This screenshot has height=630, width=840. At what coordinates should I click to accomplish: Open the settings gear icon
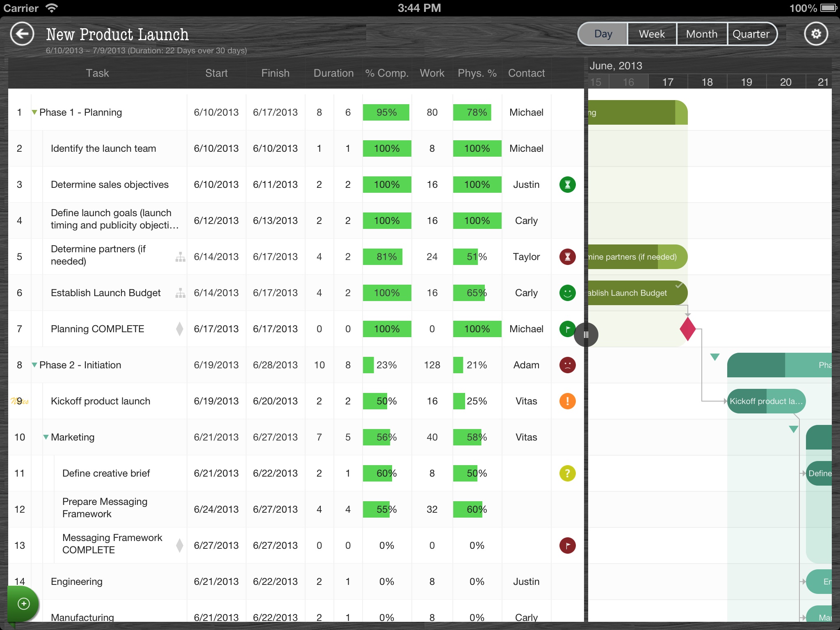pyautogui.click(x=816, y=34)
